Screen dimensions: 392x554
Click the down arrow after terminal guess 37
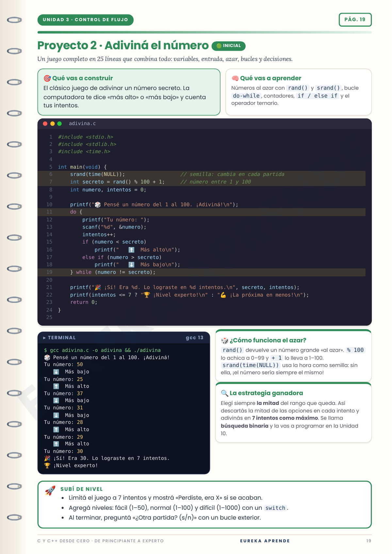point(56,401)
